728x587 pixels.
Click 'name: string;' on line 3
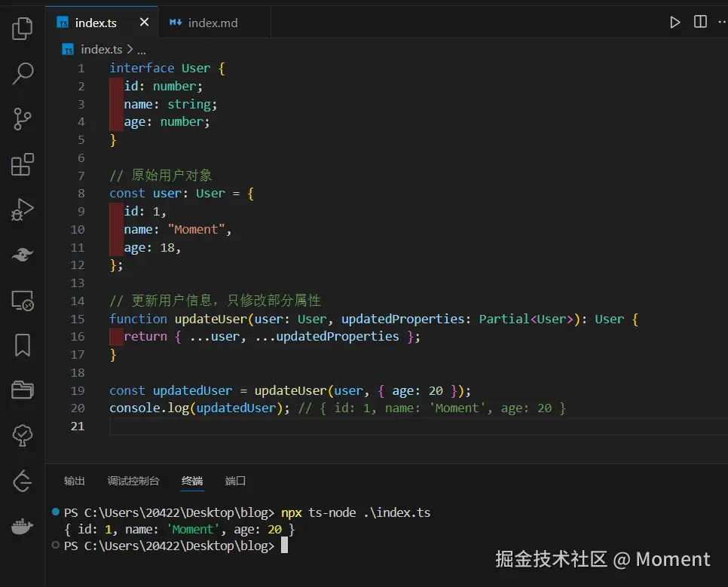point(170,104)
